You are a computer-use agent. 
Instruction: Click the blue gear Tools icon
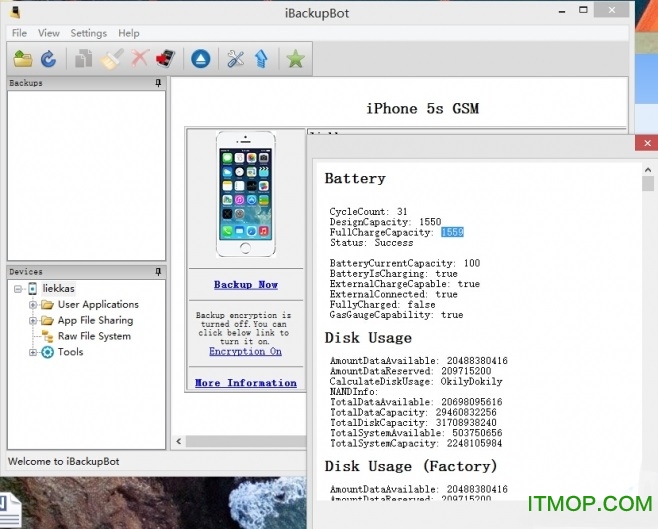tap(47, 352)
